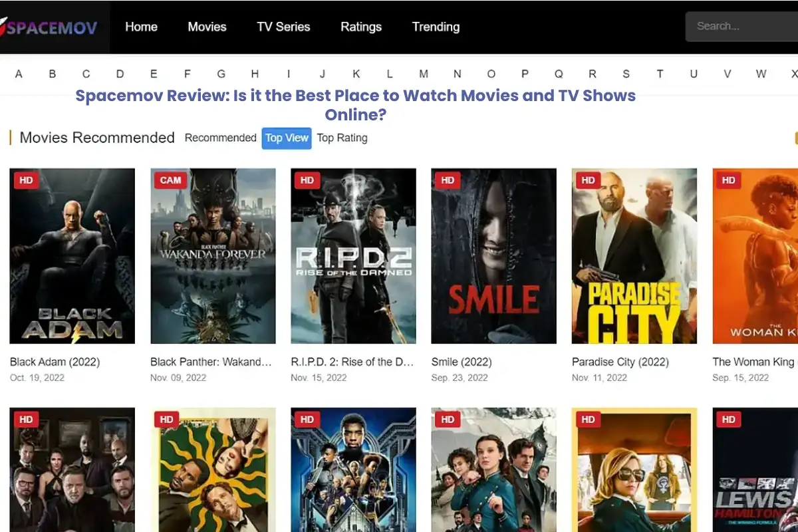Filter titles by letter S
The image size is (798, 532).
point(626,74)
